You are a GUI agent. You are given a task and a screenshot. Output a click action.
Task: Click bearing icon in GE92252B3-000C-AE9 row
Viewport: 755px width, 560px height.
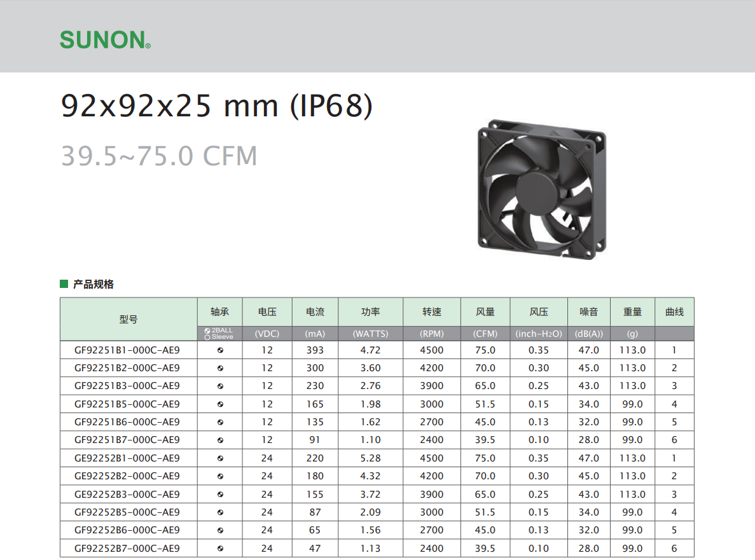(x=220, y=495)
